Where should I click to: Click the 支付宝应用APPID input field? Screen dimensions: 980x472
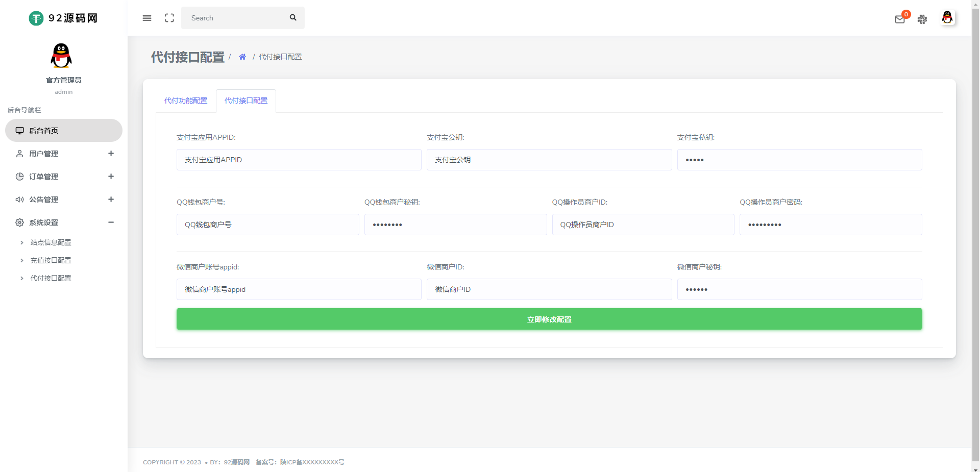click(299, 160)
